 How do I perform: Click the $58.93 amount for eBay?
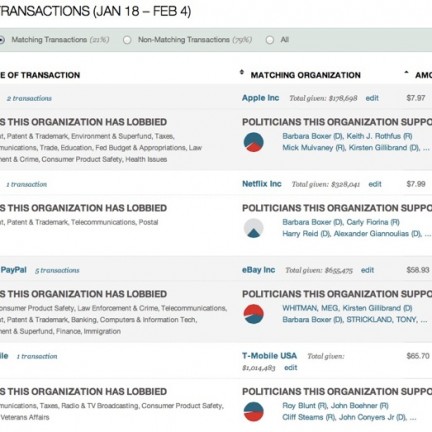point(418,270)
